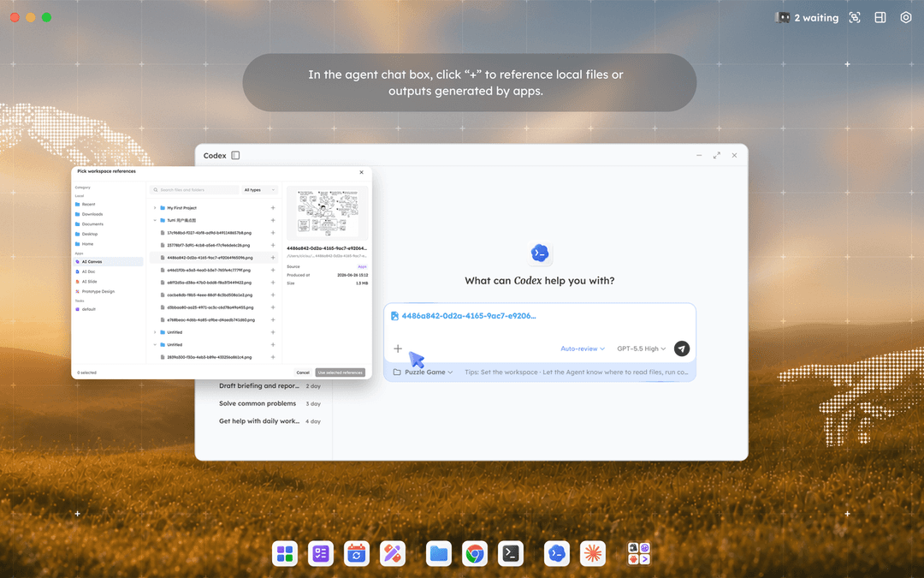Send the message with the arrow button
Screen dimensions: 924x578
pos(682,349)
